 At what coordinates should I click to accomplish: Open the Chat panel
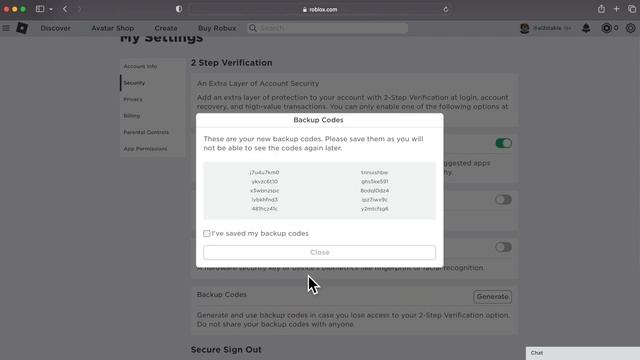point(583,353)
